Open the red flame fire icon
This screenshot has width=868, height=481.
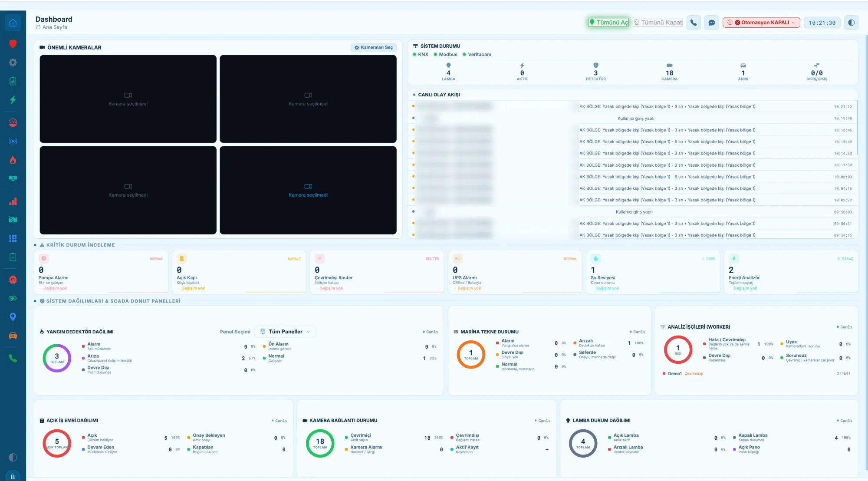(x=13, y=160)
